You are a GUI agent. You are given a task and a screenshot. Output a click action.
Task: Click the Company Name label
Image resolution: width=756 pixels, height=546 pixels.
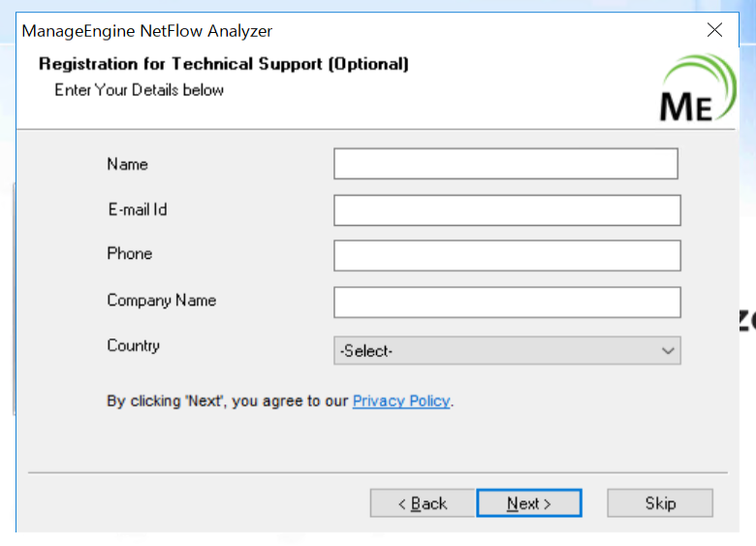pyautogui.click(x=161, y=300)
